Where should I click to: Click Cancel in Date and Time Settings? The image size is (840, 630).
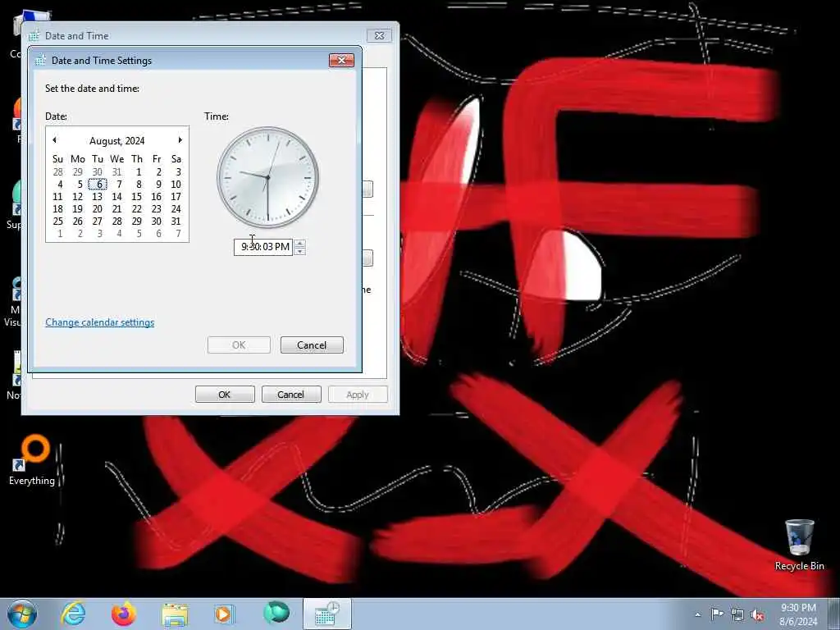312,345
